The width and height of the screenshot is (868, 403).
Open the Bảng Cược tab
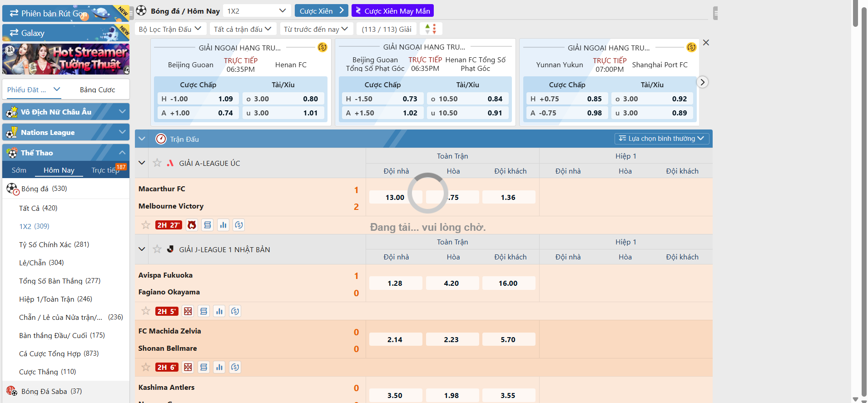(x=97, y=90)
